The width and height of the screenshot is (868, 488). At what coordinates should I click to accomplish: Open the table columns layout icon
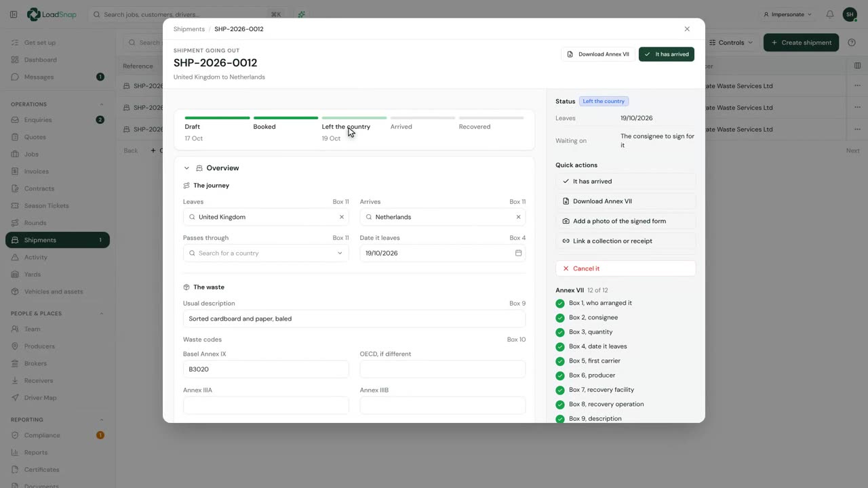point(858,66)
